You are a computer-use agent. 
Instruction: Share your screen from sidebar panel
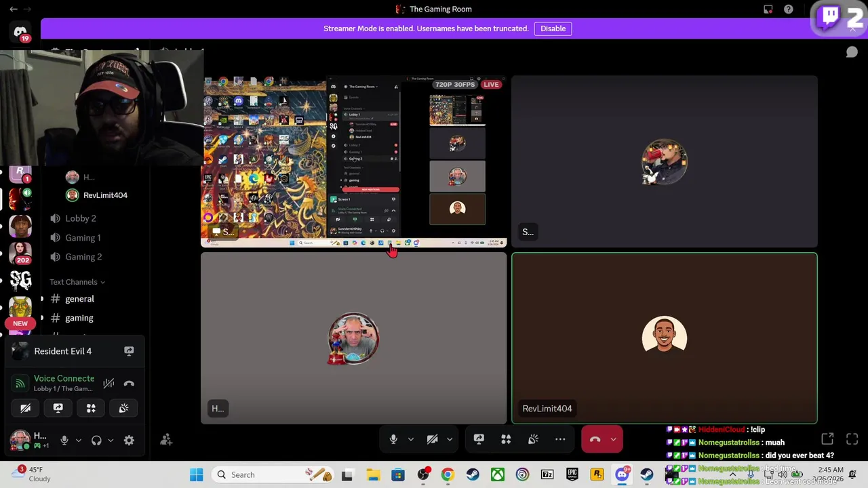pos(58,408)
